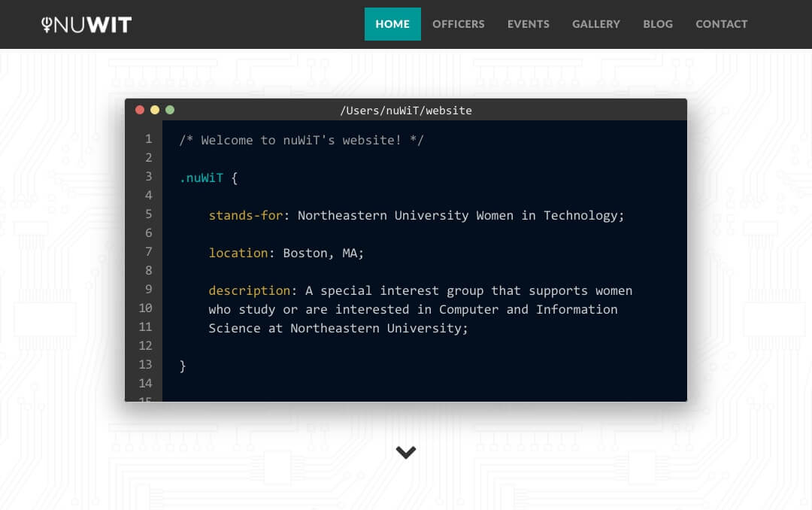Click the location property label
Screen dimensions: 812x510
click(x=239, y=253)
